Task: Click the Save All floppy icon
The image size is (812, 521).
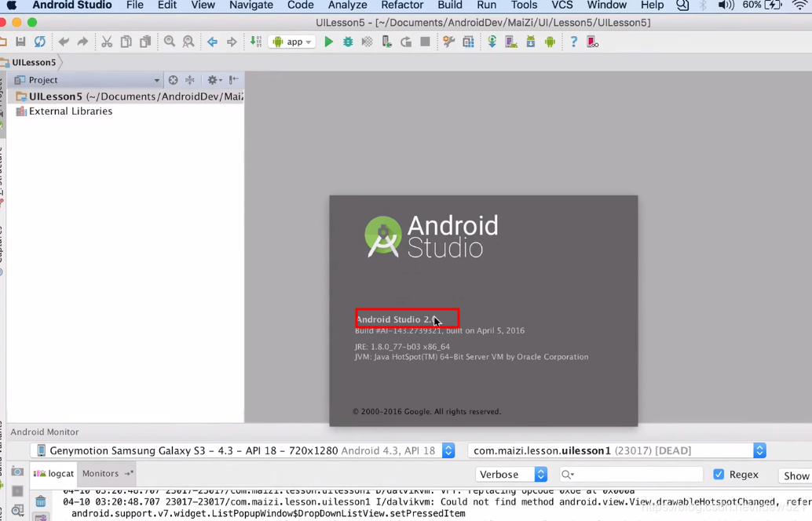Action: 20,42
